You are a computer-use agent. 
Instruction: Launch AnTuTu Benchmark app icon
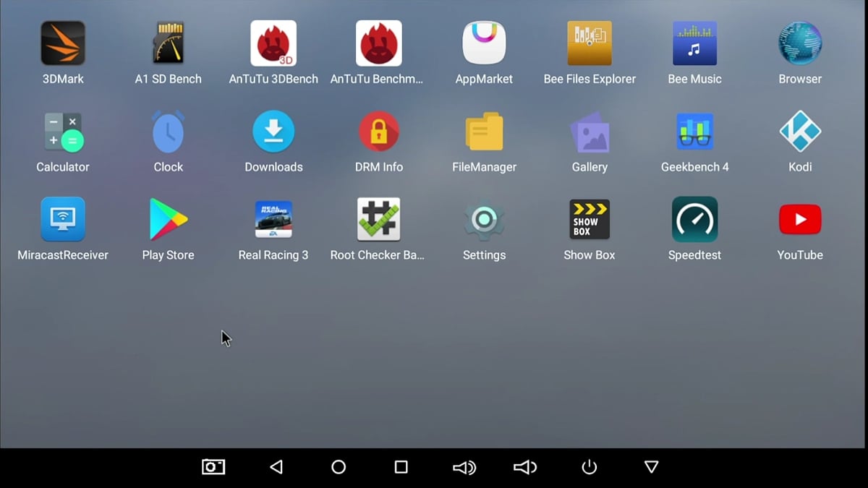pyautogui.click(x=379, y=43)
